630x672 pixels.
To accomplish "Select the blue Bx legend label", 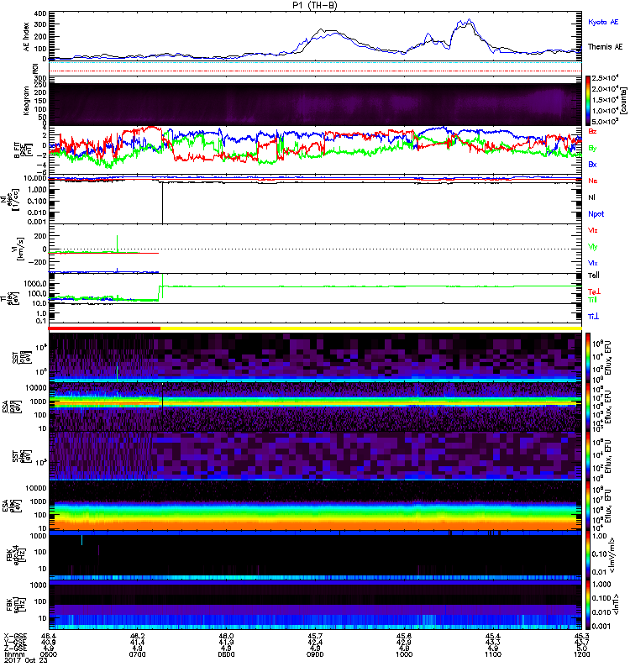I will (592, 164).
